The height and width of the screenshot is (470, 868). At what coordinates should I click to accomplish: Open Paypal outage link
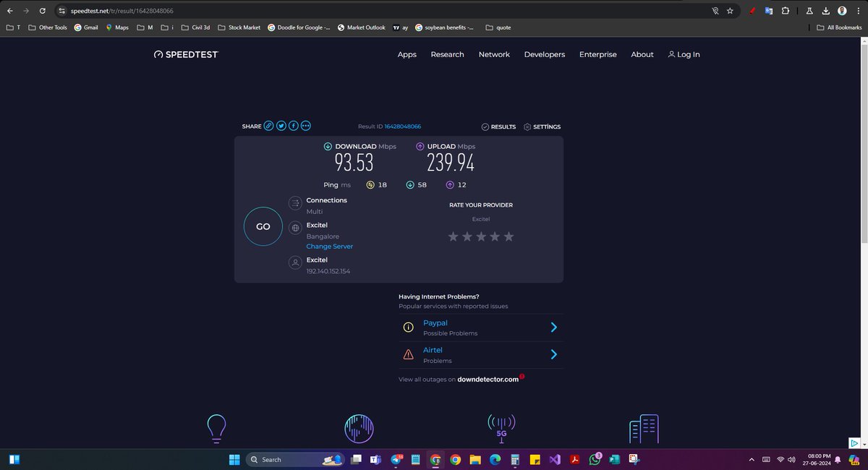pyautogui.click(x=435, y=323)
